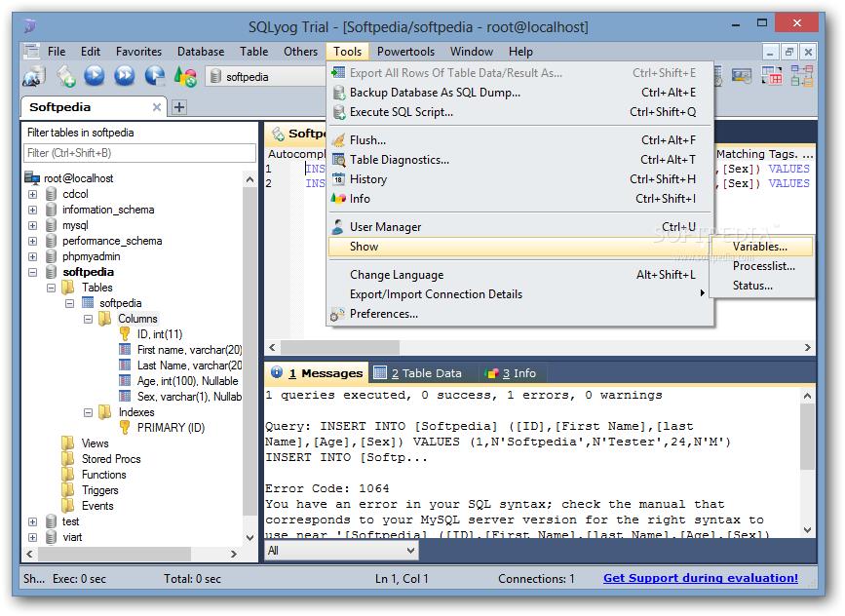Click the Connections: 1 status bar entry
This screenshot has width=845, height=616.
536,579
